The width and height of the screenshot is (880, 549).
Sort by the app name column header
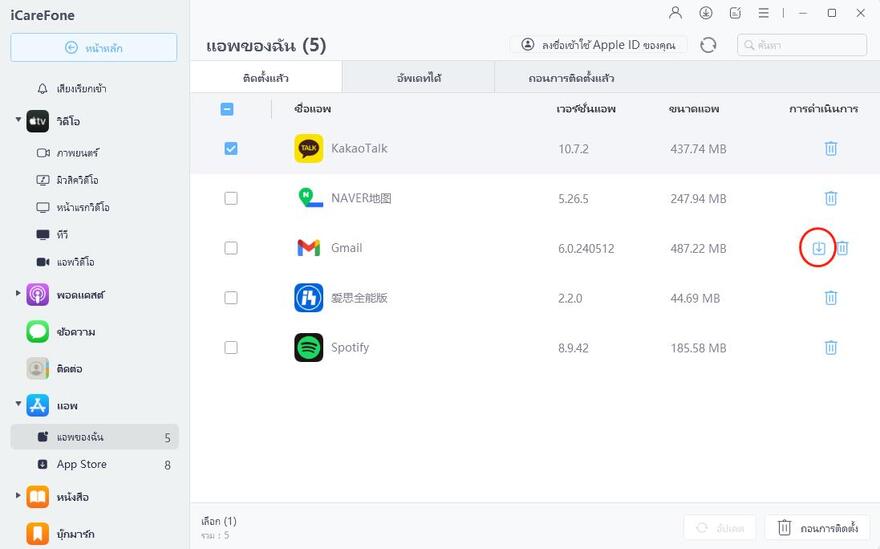point(313,109)
